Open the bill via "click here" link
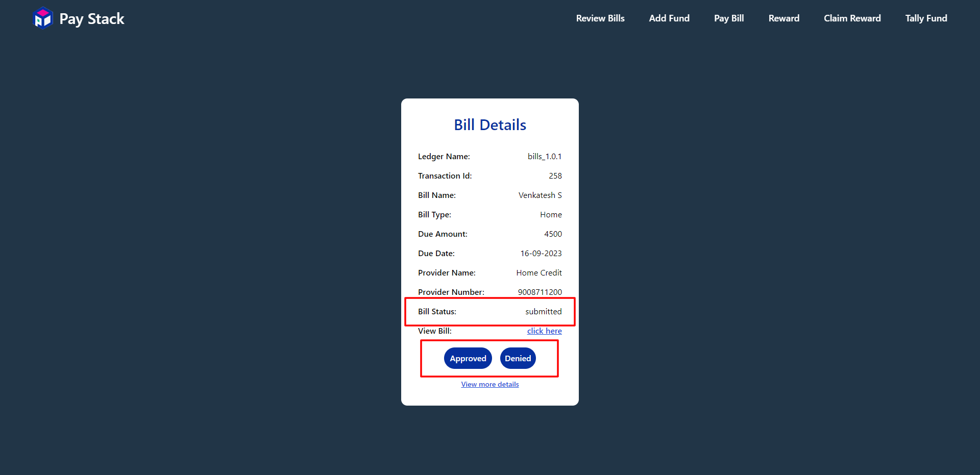Viewport: 980px width, 475px height. click(x=544, y=331)
